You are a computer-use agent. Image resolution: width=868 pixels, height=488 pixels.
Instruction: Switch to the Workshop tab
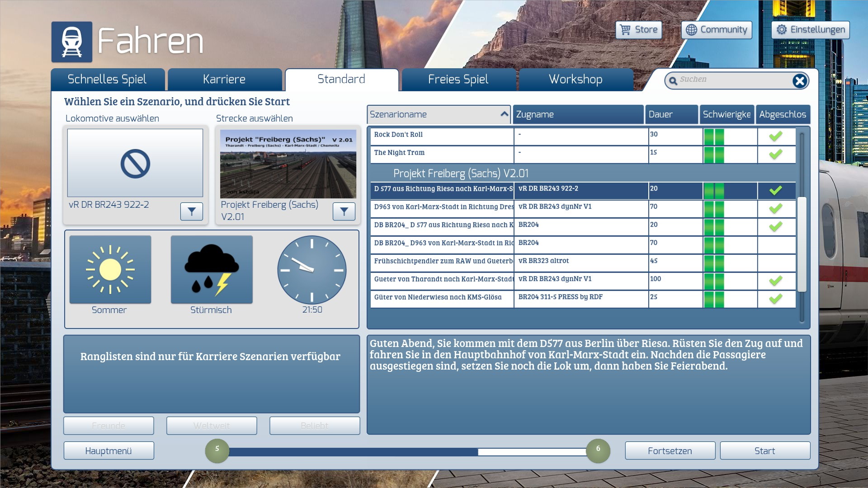coord(576,80)
